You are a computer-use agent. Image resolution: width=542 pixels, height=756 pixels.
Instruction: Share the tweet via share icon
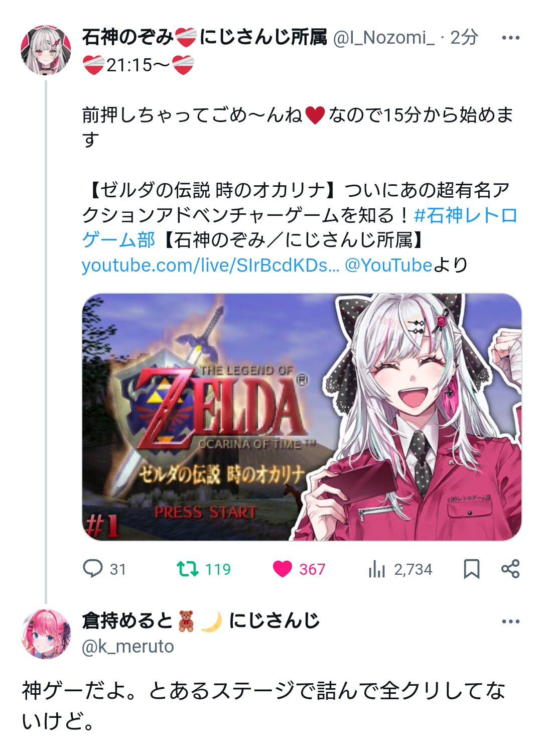click(x=510, y=569)
